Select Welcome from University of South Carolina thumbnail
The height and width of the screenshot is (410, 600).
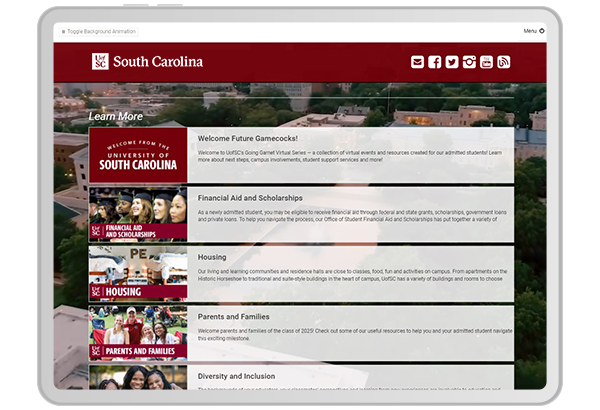point(138,155)
